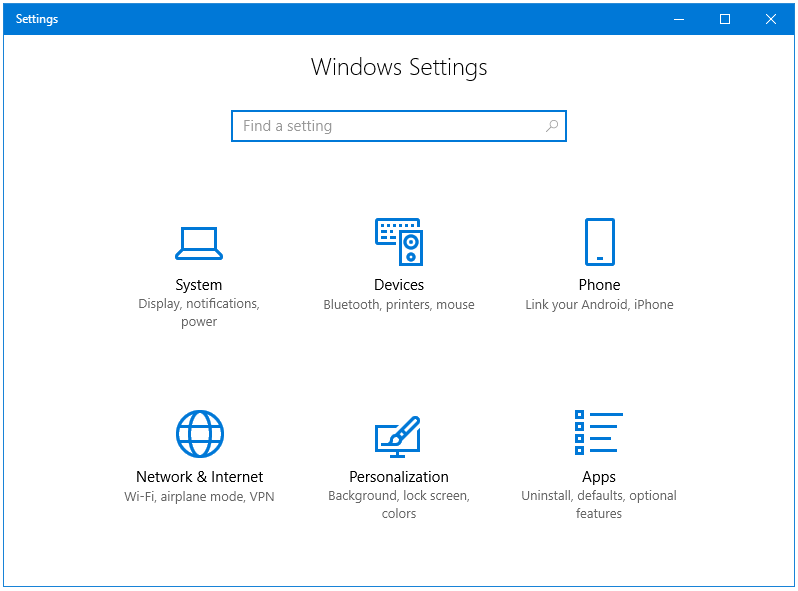Click the search magnifier icon
Screen dimensions: 798x591
[x=552, y=126]
